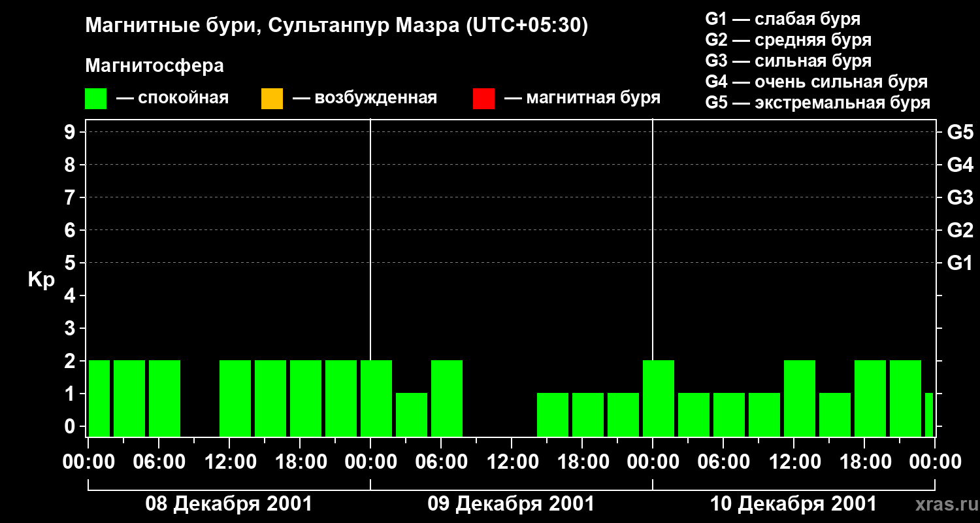The image size is (980, 523).
Task: Click the 06:00 time label above 09 Декабря
Action: (x=441, y=462)
